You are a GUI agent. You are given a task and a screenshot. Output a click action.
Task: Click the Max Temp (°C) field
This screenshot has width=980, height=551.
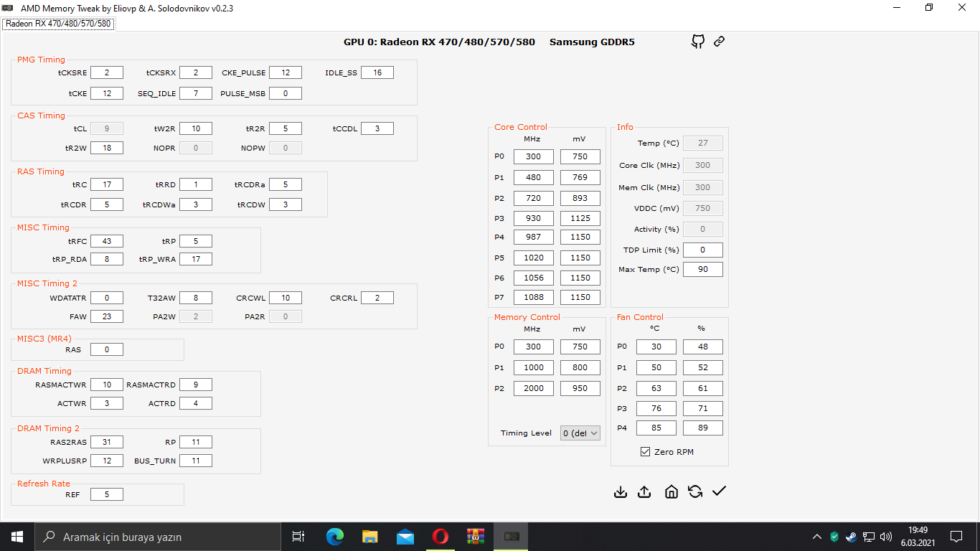(703, 270)
